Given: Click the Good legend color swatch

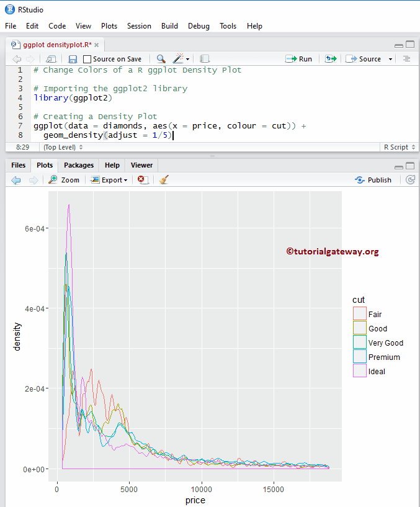Looking at the screenshot, I should coord(360,328).
